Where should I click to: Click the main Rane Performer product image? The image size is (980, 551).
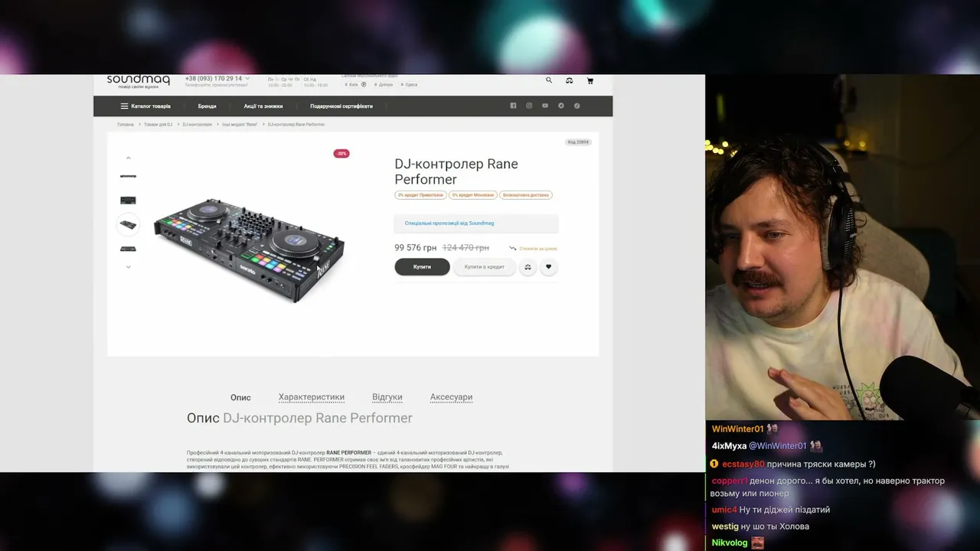pos(249,249)
